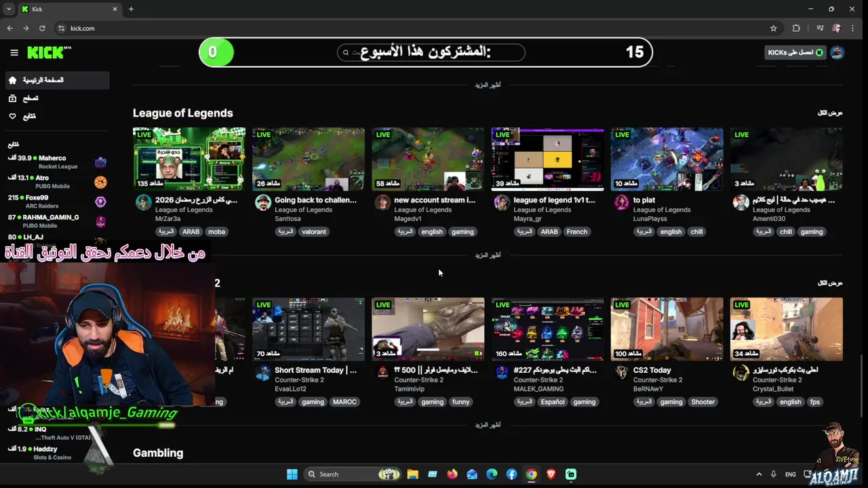Open League of Legends category heading

coord(182,113)
